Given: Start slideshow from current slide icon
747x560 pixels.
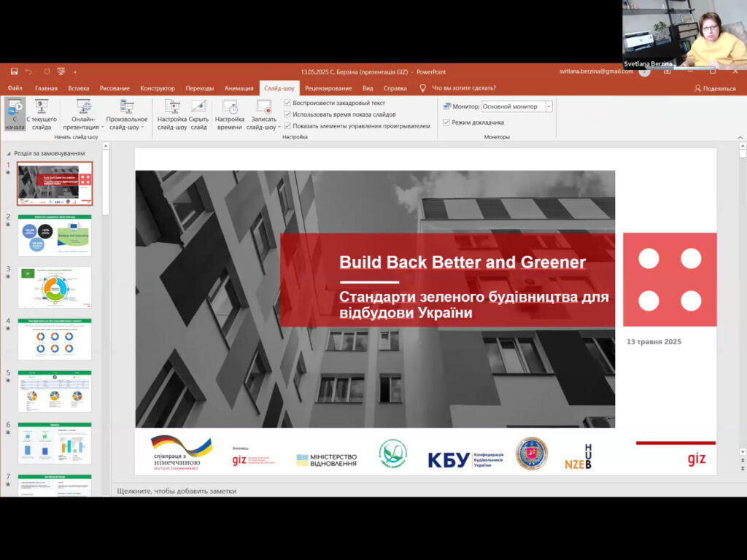Looking at the screenshot, I should point(42,106).
